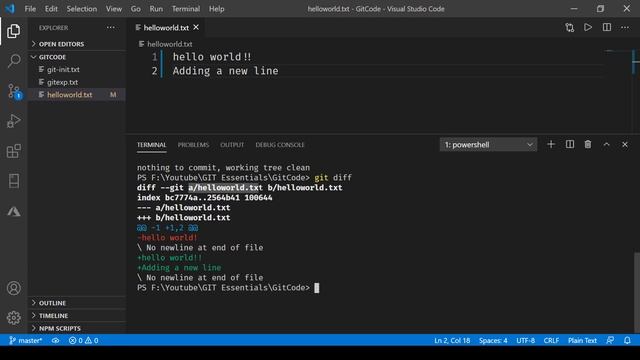This screenshot has height=360, width=640.
Task: Open the Explorer view in activity bar
Action: coord(13,31)
